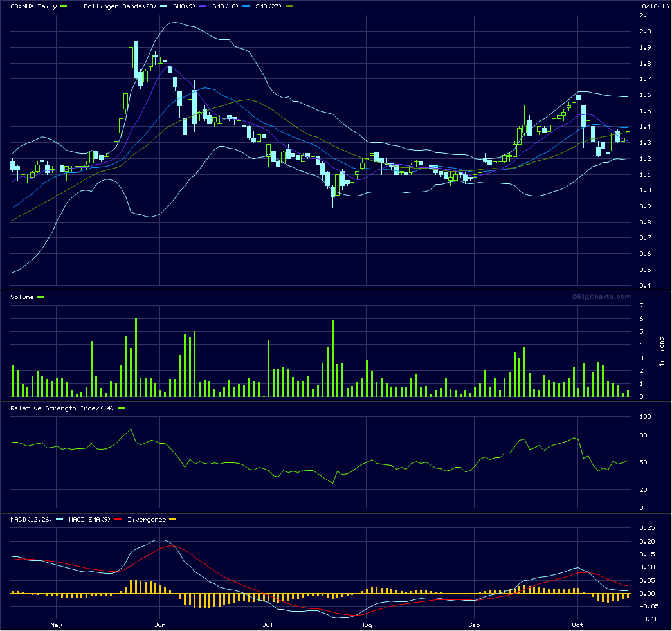Image resolution: width=672 pixels, height=631 pixels.
Task: Click the purple swatch next to SMA(9)
Action: 203,6
